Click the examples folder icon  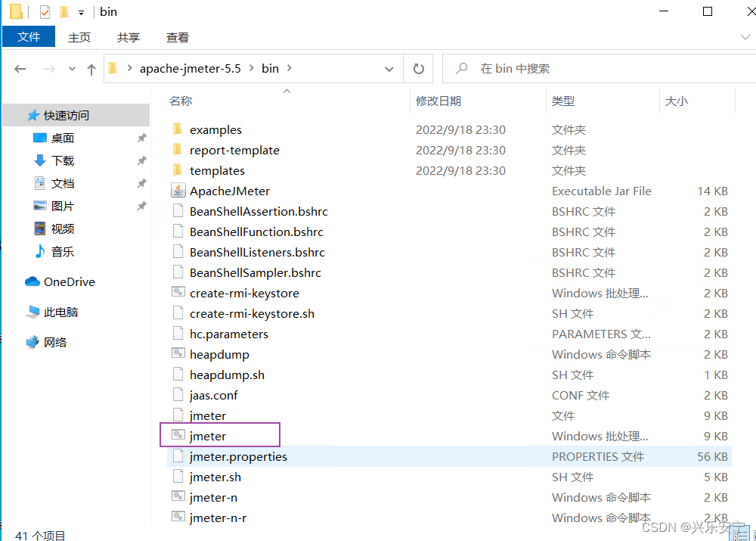(x=178, y=129)
